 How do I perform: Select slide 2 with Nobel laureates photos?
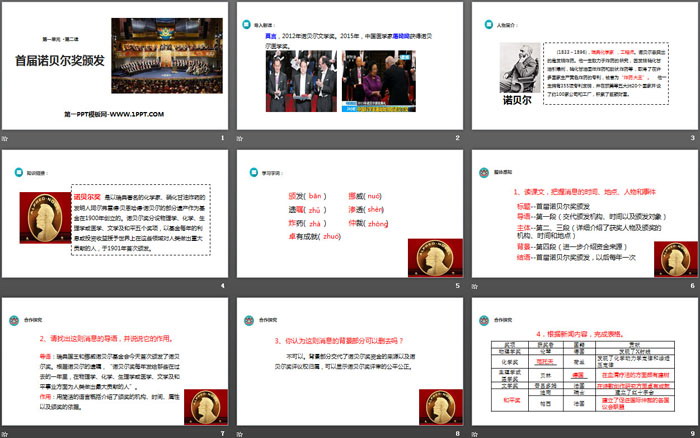click(349, 65)
